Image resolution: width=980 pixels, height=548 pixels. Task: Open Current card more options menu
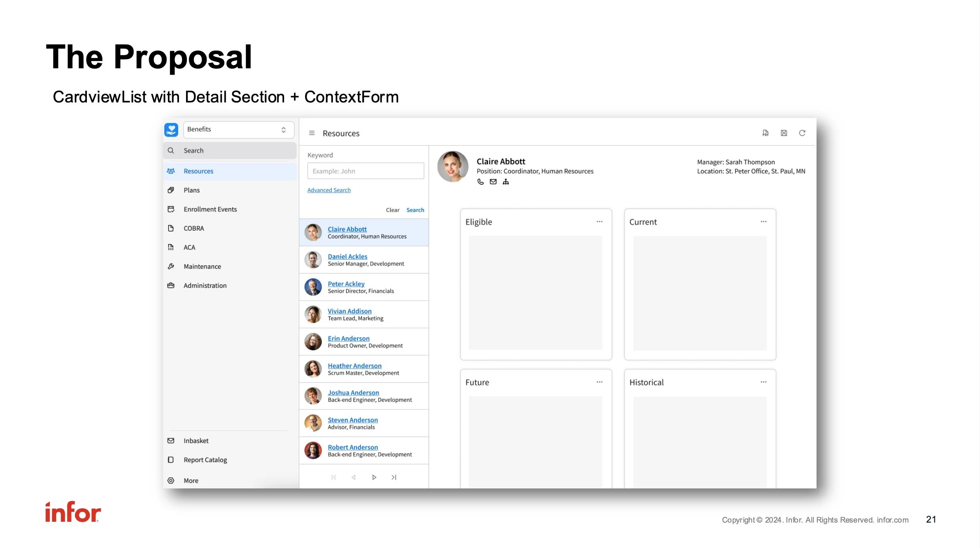[x=763, y=222]
